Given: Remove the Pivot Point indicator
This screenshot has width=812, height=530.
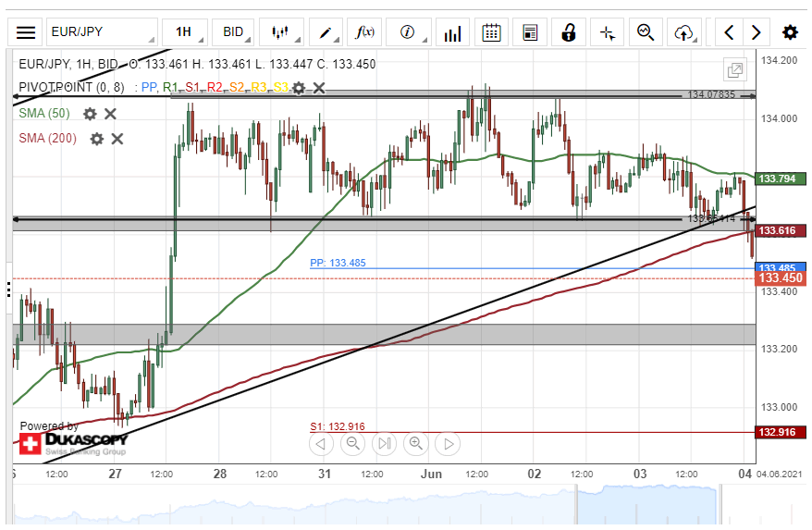Looking at the screenshot, I should pyautogui.click(x=319, y=88).
